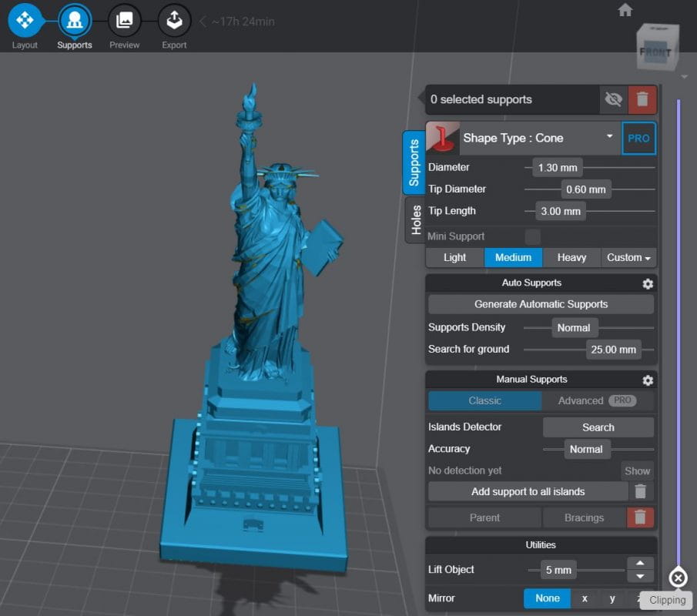Toggle selected supports visibility eye icon
This screenshot has height=616, width=697.
coord(613,99)
